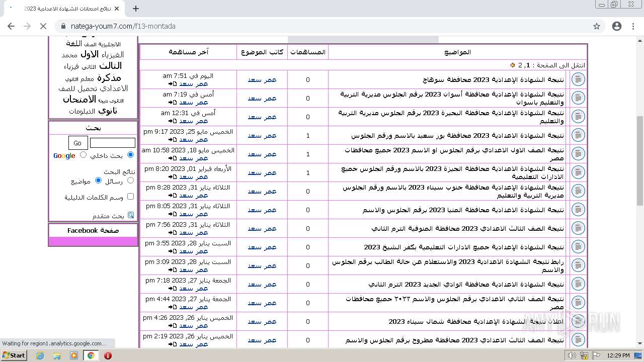The height and width of the screenshot is (362, 644).
Task: Select the رسائل results radio button
Action: 131,180
